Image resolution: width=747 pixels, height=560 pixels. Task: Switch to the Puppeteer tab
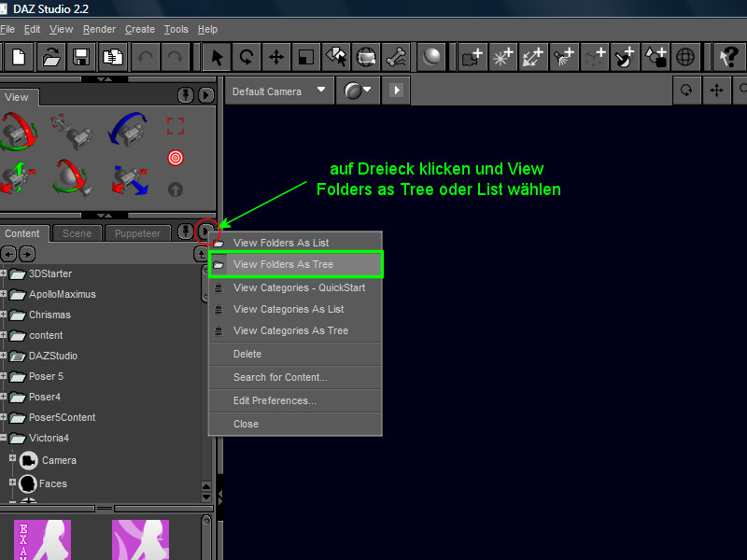pos(137,233)
